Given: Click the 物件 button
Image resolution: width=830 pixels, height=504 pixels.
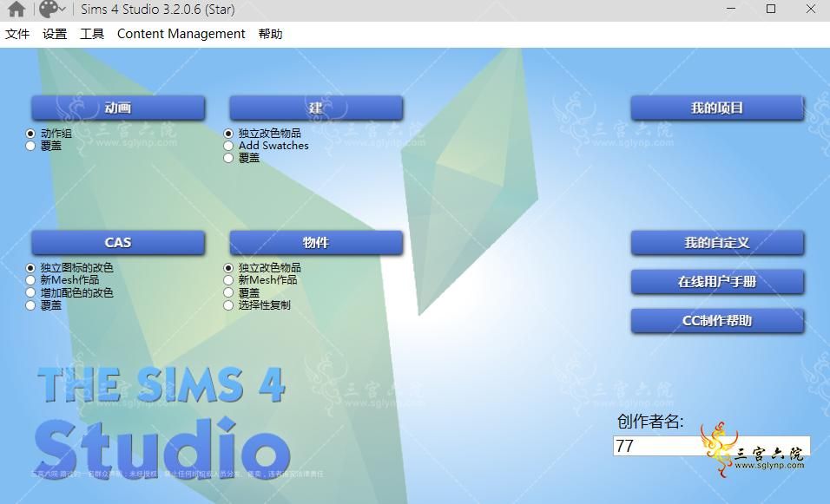Looking at the screenshot, I should click(x=315, y=243).
